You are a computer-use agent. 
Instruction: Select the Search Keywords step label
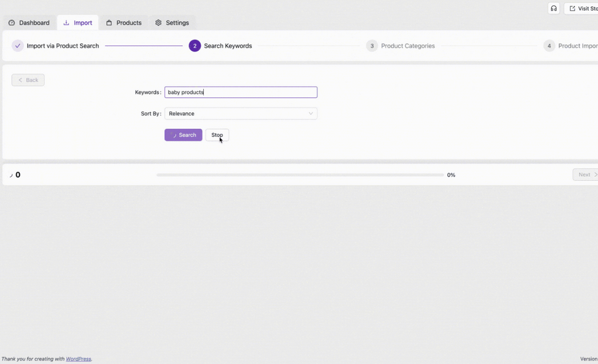click(228, 45)
